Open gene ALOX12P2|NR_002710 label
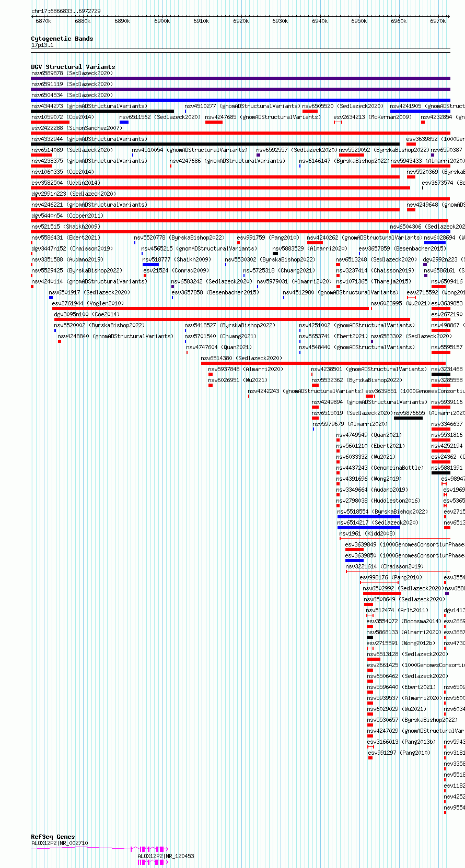465x868 pixels. click(60, 843)
